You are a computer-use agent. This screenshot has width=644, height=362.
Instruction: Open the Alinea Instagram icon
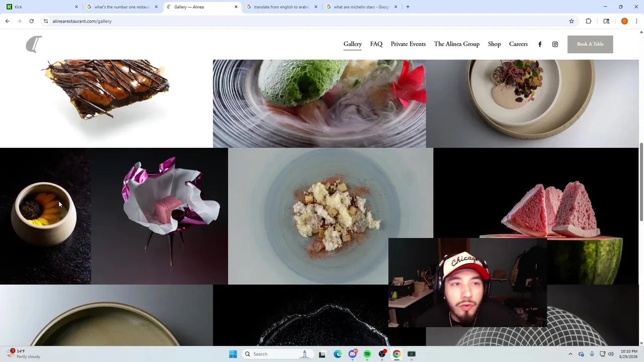pyautogui.click(x=555, y=44)
